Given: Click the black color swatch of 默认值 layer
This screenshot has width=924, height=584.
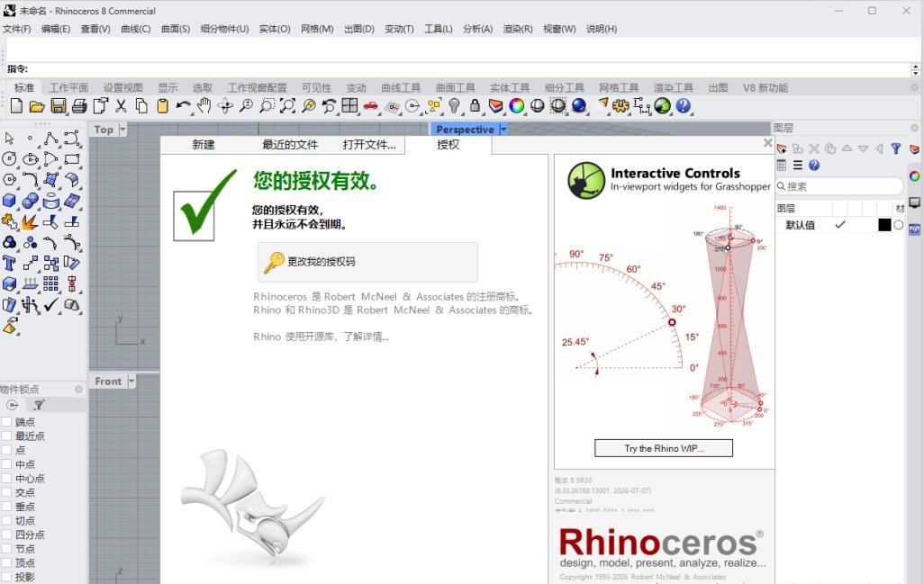Looking at the screenshot, I should tap(884, 225).
